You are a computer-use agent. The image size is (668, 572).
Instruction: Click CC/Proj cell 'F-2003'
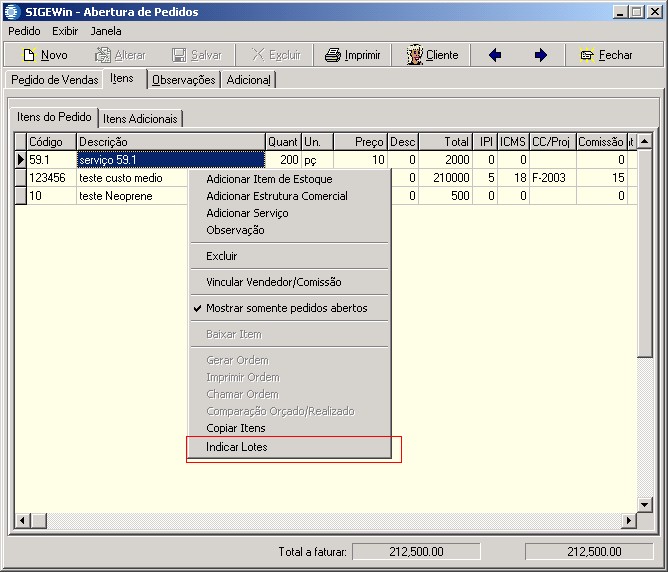pos(553,178)
